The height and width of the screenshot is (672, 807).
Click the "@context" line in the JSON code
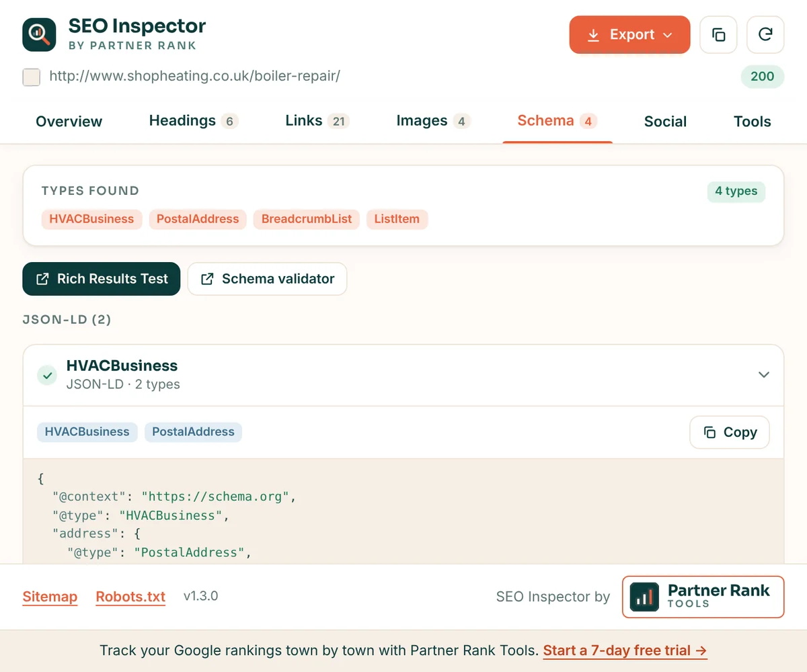point(174,498)
